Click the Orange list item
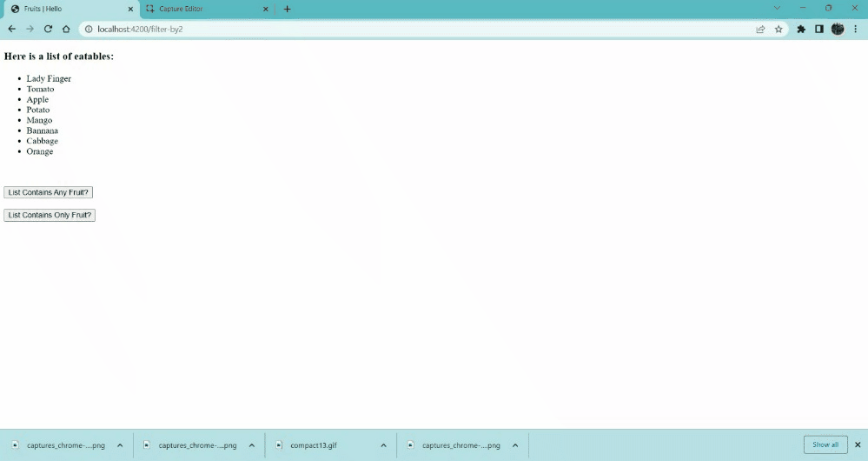The image size is (868, 461). tap(40, 151)
